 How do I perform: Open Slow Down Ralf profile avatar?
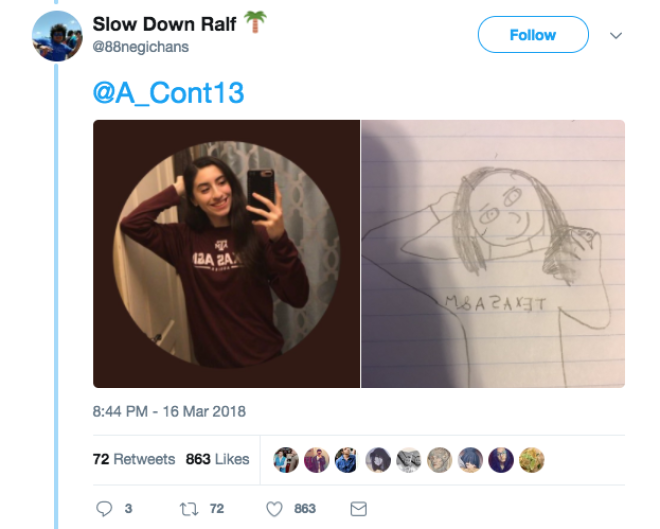(x=57, y=36)
